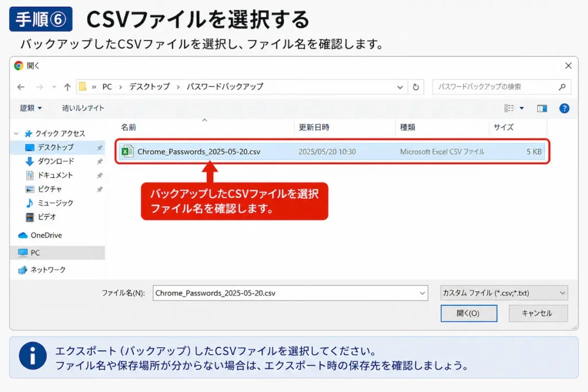Click the pin icon beside ダウンロード
This screenshot has height=392, width=588.
pos(100,161)
